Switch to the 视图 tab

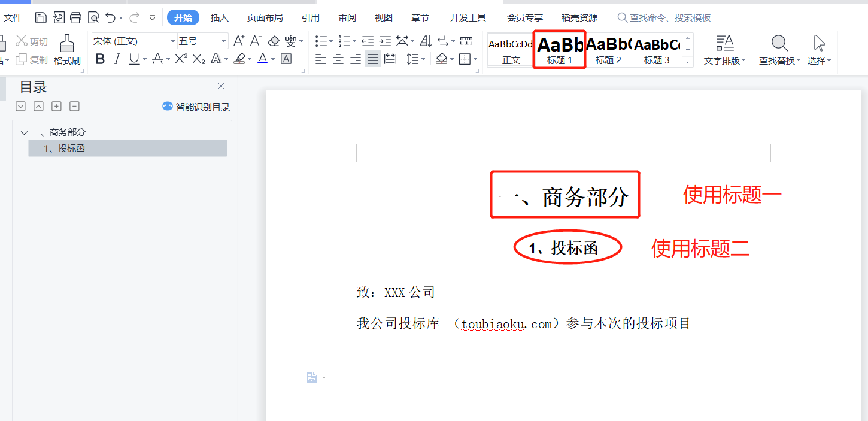[x=384, y=17]
